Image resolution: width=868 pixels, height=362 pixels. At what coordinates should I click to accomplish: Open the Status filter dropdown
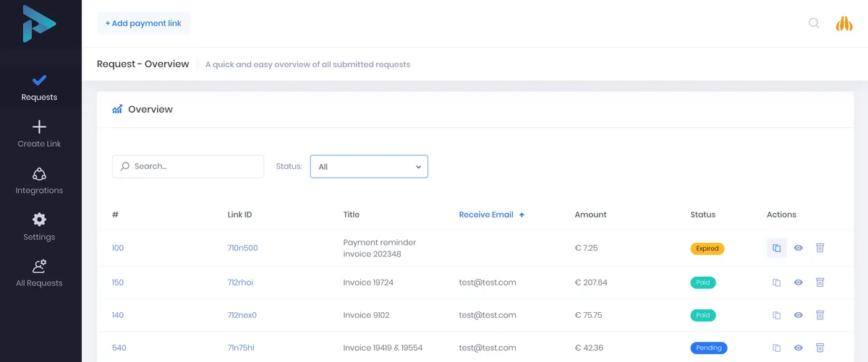tap(369, 166)
